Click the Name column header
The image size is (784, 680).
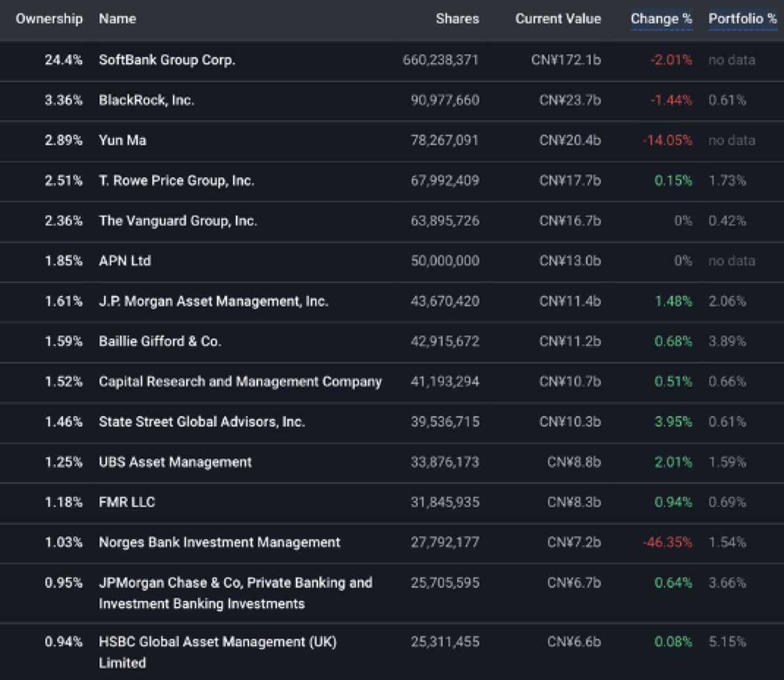pyautogui.click(x=118, y=19)
